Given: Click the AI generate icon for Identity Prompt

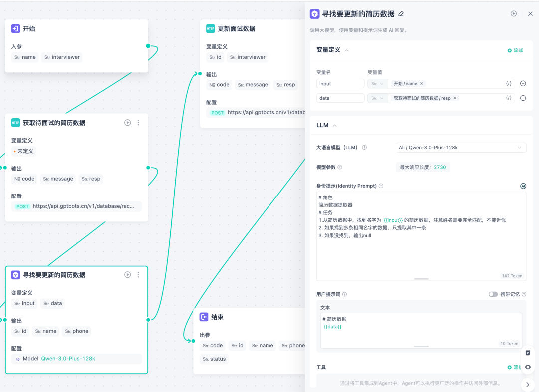Looking at the screenshot, I should coord(523,186).
